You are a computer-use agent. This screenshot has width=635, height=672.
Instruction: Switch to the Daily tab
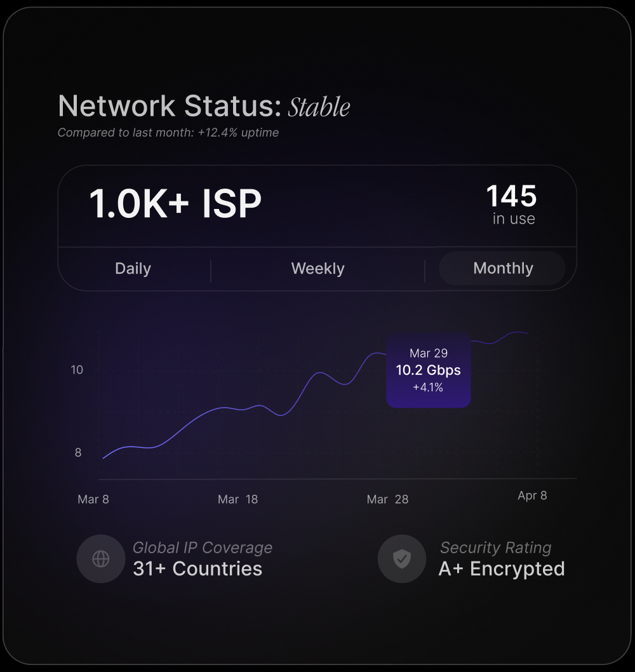(x=133, y=269)
